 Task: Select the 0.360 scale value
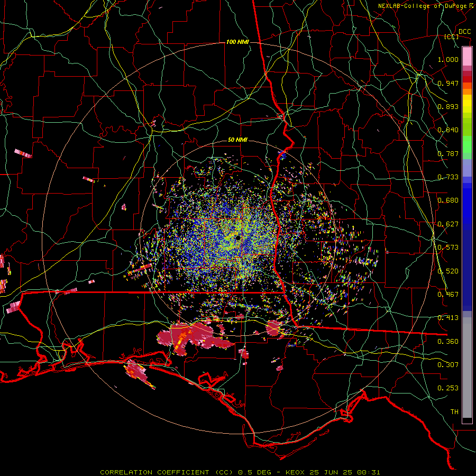448,342
